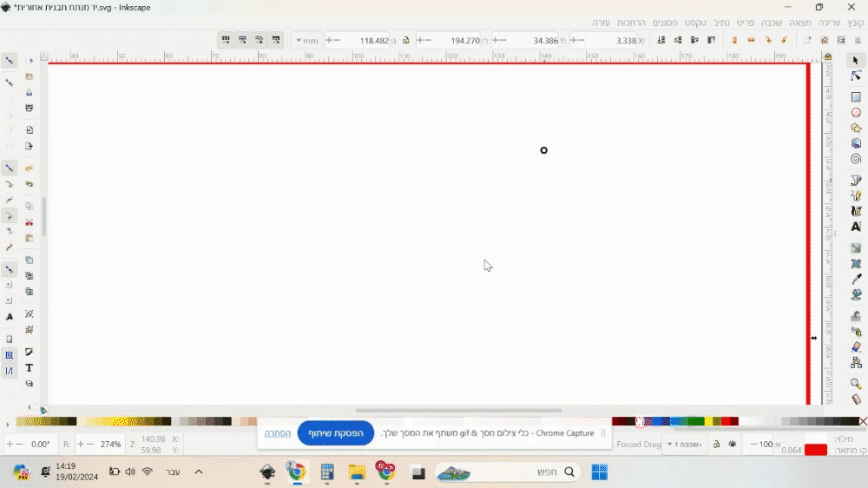Select the Dropper color picker tool
The height and width of the screenshot is (488, 868).
coord(856,279)
